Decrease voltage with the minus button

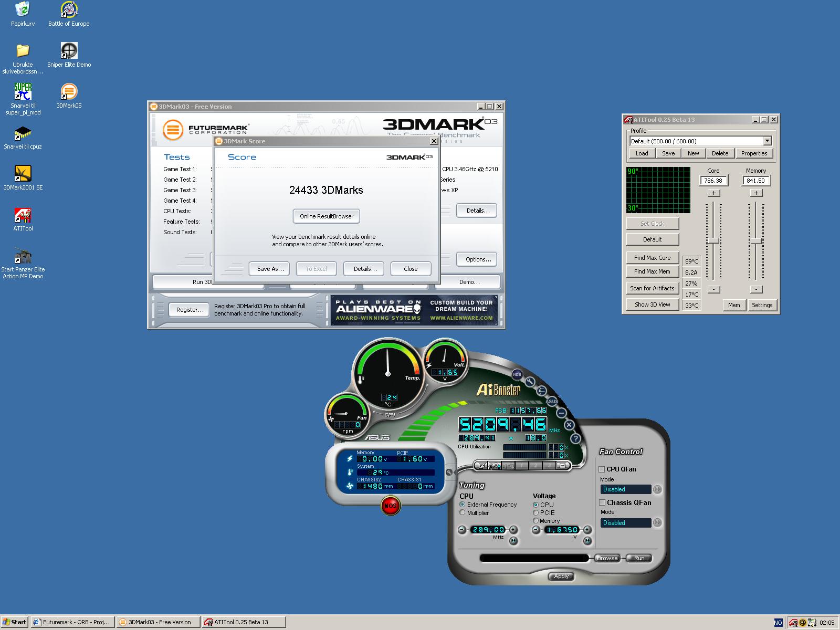point(535,530)
